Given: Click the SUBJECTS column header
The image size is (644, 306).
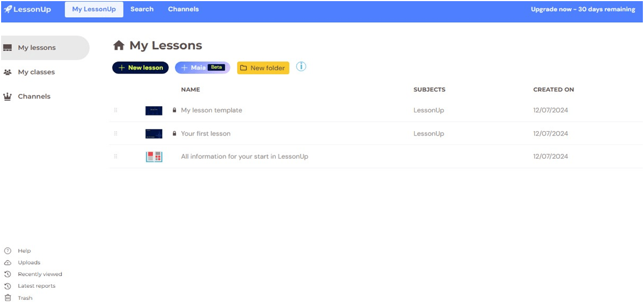Looking at the screenshot, I should click(429, 90).
